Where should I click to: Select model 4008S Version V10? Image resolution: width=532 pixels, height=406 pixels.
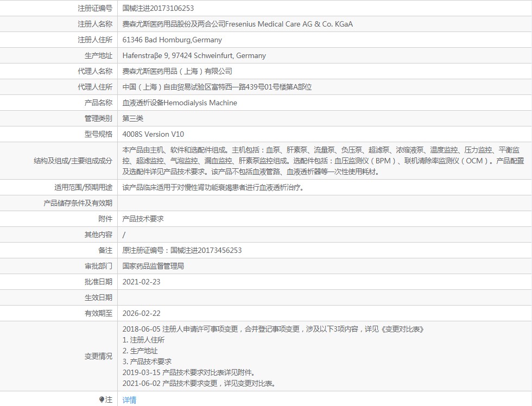(153, 134)
